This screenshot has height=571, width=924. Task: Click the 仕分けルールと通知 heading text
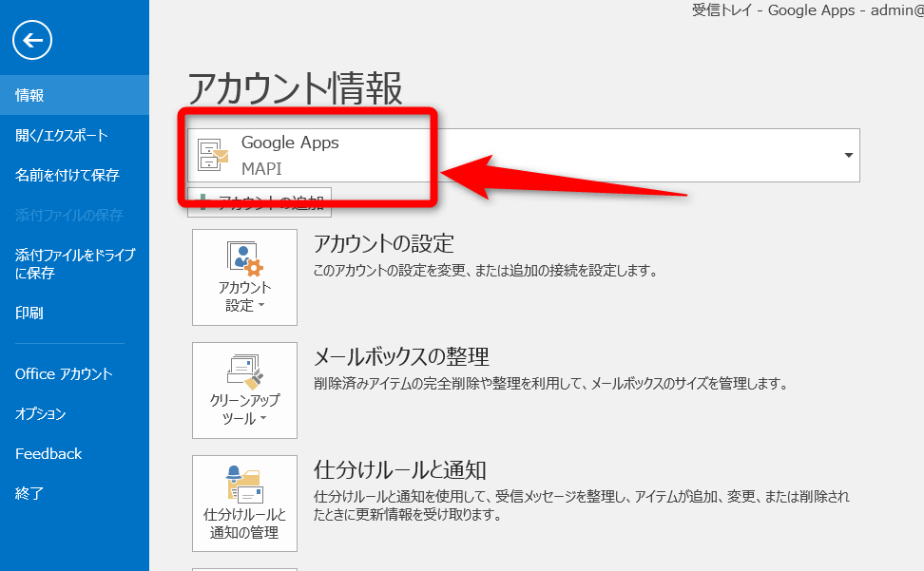[x=399, y=469]
